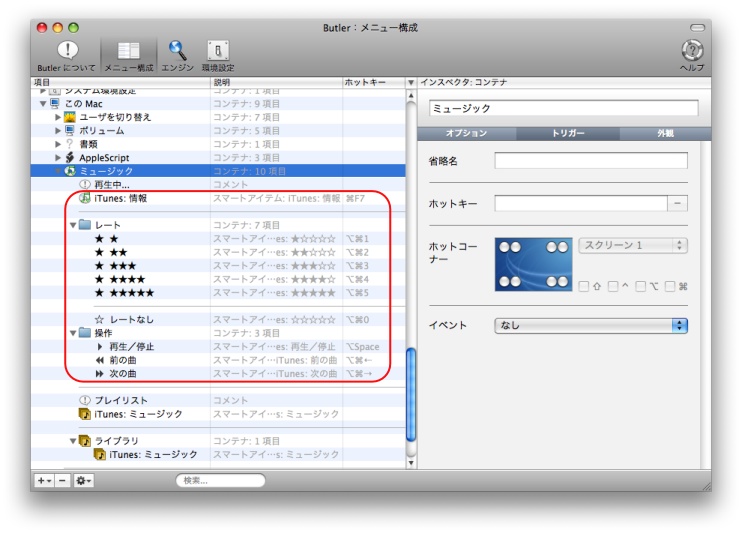Image resolution: width=742 pixels, height=533 pixels.
Task: Click the ユーザを切り替え icon
Action: coord(70,117)
